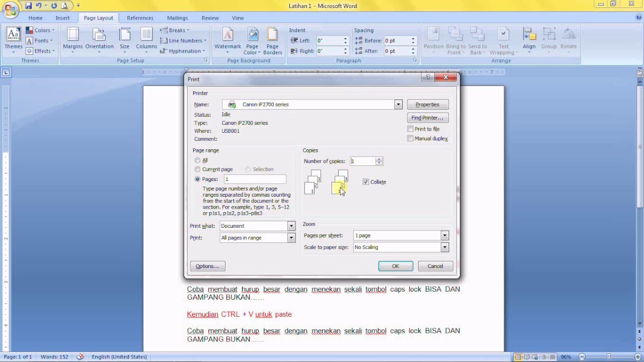Open the Paragraph dialog launcher
This screenshot has height=362, width=644.
415,60
